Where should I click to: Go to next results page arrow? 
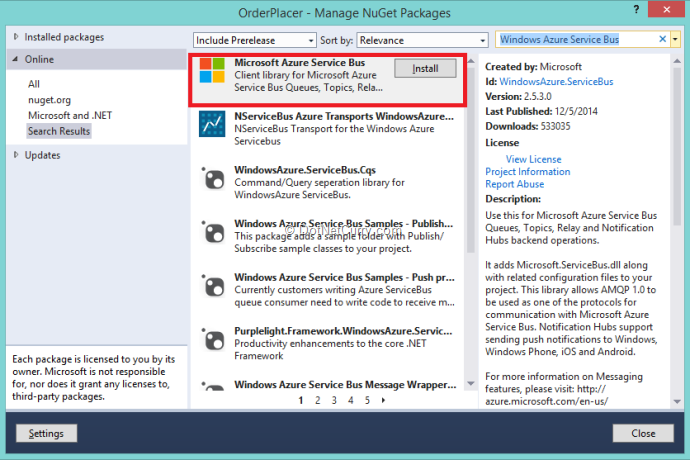pos(383,400)
